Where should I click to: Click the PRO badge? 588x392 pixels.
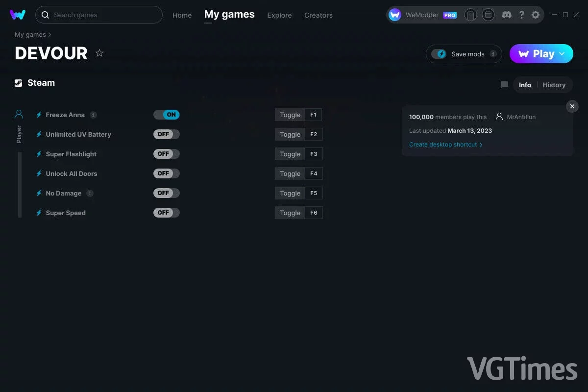[450, 15]
